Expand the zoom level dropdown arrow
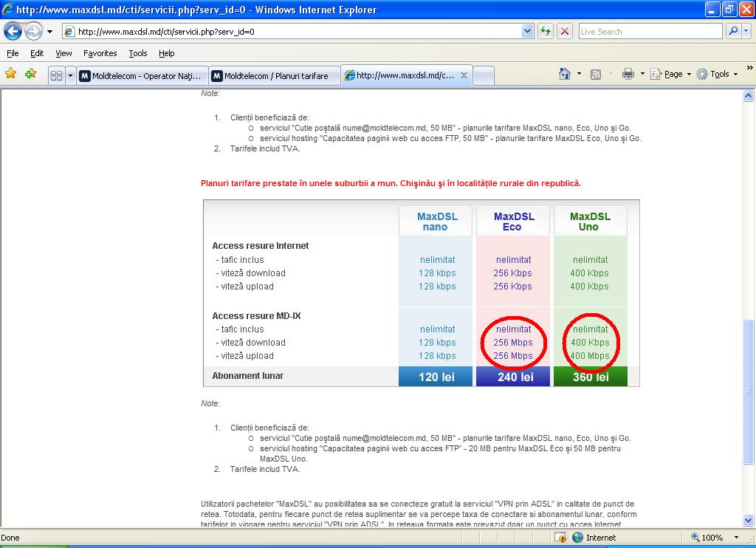 click(x=735, y=538)
